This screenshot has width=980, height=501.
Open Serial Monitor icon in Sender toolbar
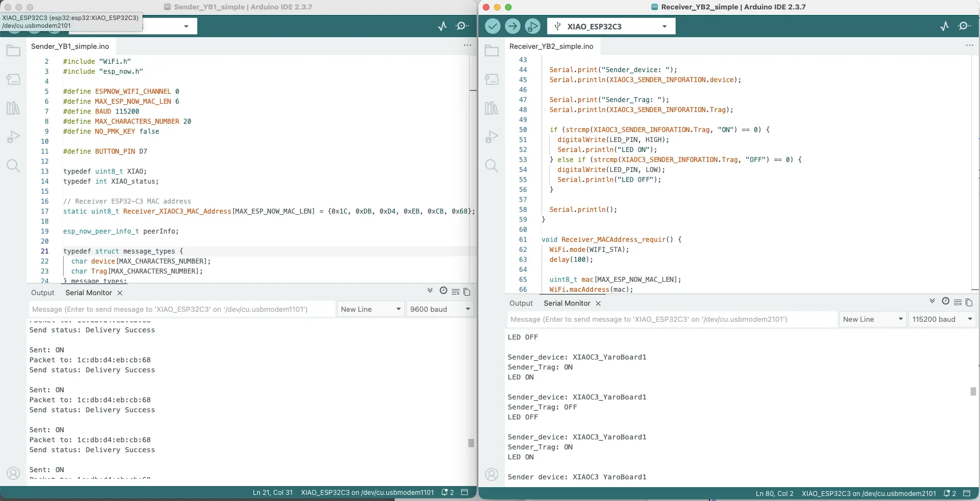[462, 26]
